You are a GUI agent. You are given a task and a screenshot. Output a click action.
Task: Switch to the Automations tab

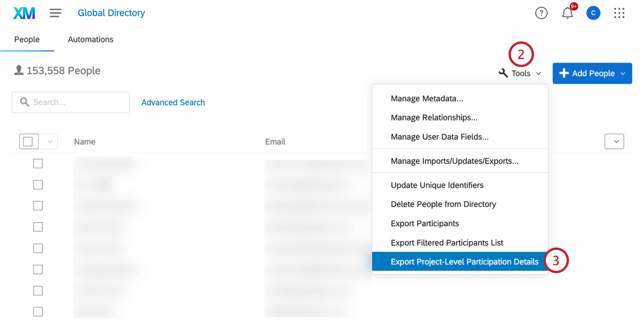91,39
